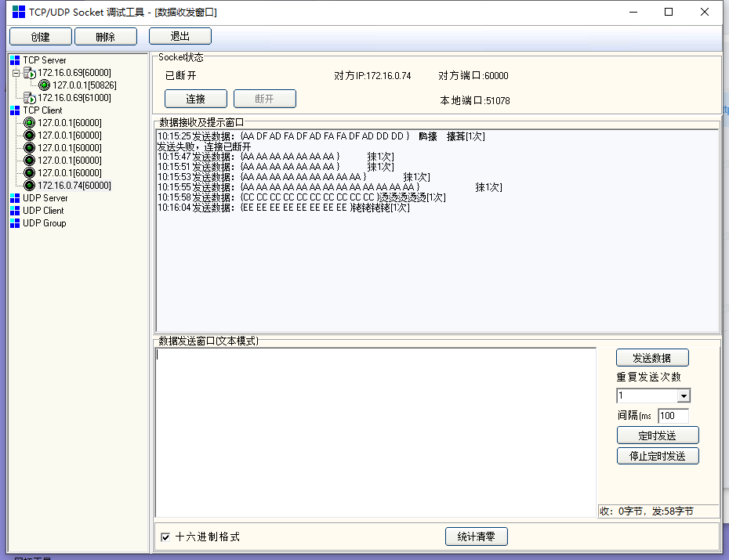Toggle the 十六进制格式 checkbox
This screenshot has height=560, width=729.
coord(165,537)
